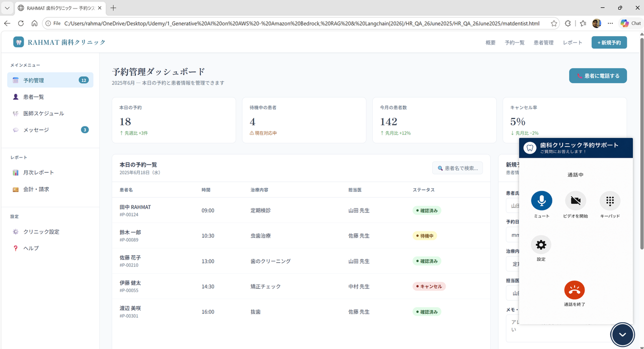Click the メッセージ badge count 3
Image resolution: width=644 pixels, height=349 pixels.
[85, 130]
